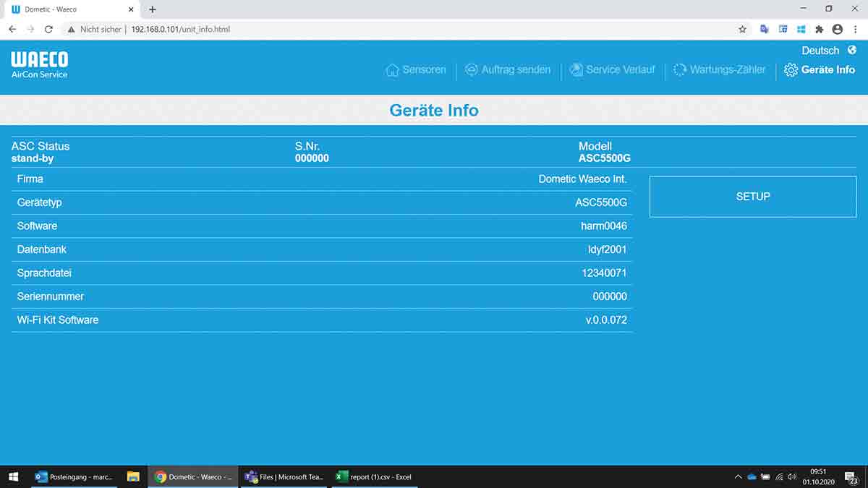Click the Gerätetyp row label
The height and width of the screenshot is (488, 868).
pos(39,202)
